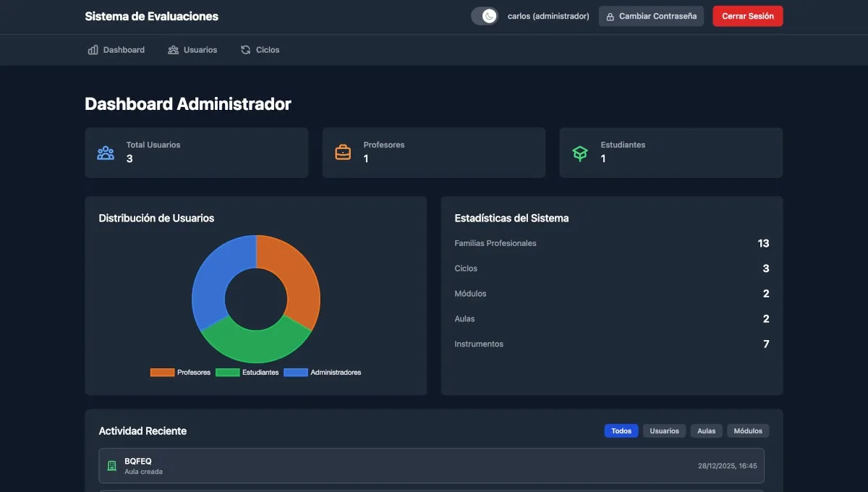Viewport: 868px width, 492px height.
Task: Click the people icon next to Usuarios
Action: (x=172, y=49)
